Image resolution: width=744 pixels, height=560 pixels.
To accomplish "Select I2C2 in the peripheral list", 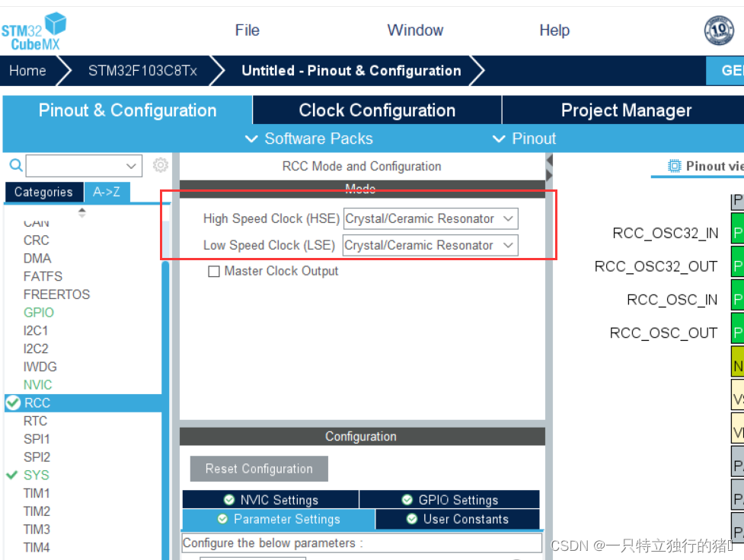I will pos(36,348).
